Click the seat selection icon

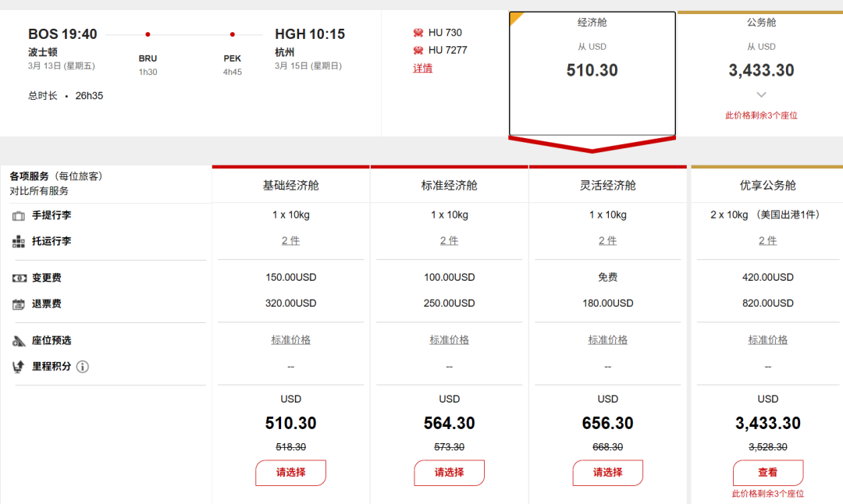tap(19, 341)
